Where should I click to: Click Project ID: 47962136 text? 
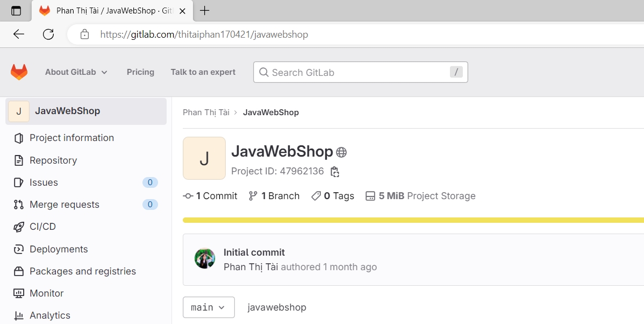(277, 172)
